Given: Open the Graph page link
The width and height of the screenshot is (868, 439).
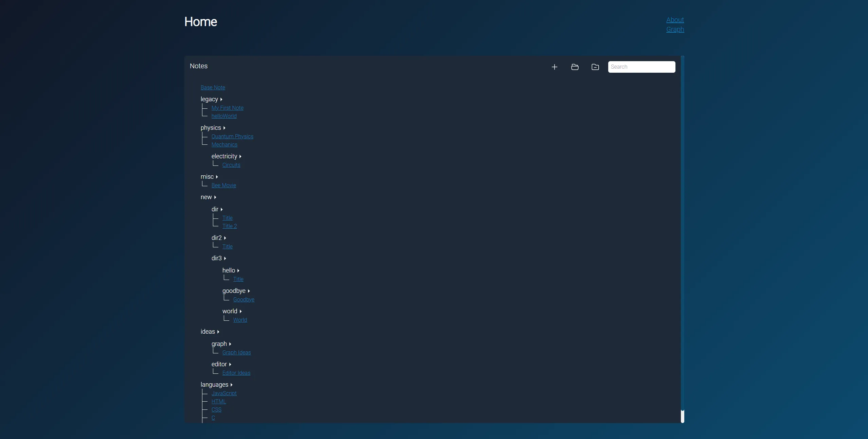Looking at the screenshot, I should click(x=675, y=29).
